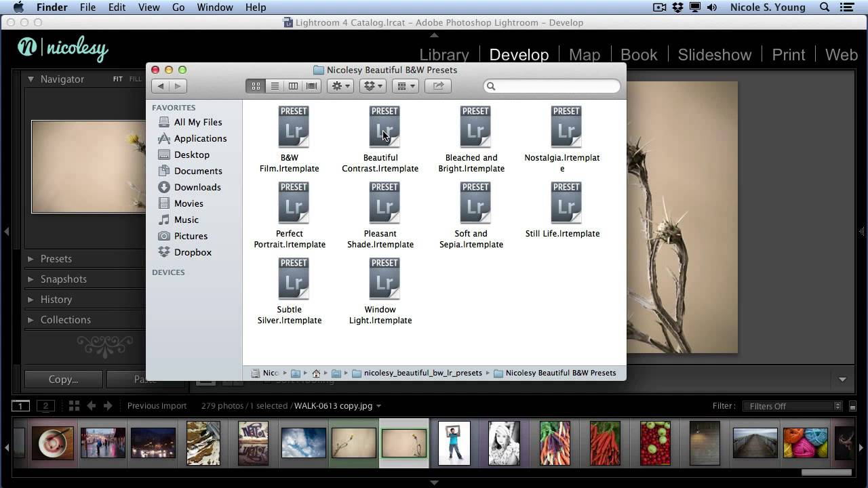Click the Finder search field
The width and height of the screenshot is (868, 488).
point(552,86)
